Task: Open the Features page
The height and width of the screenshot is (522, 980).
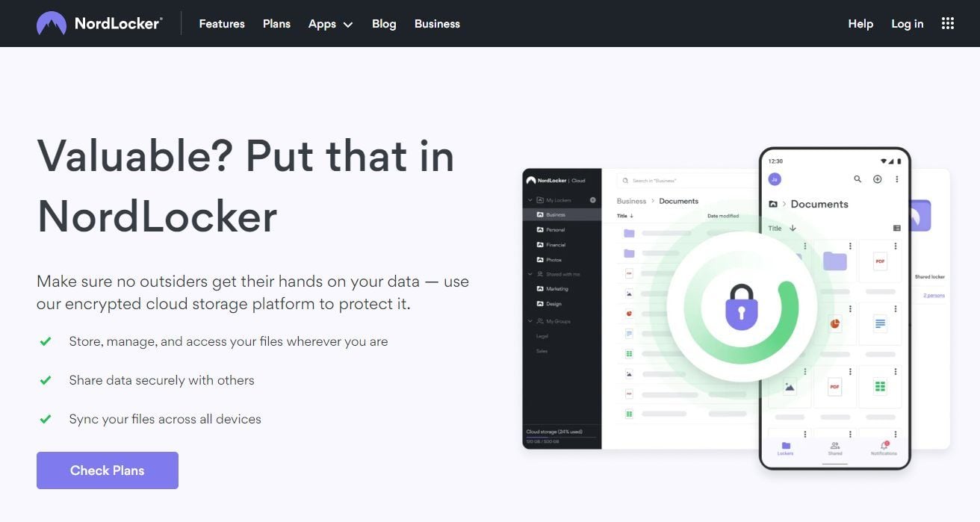Action: pos(222,24)
